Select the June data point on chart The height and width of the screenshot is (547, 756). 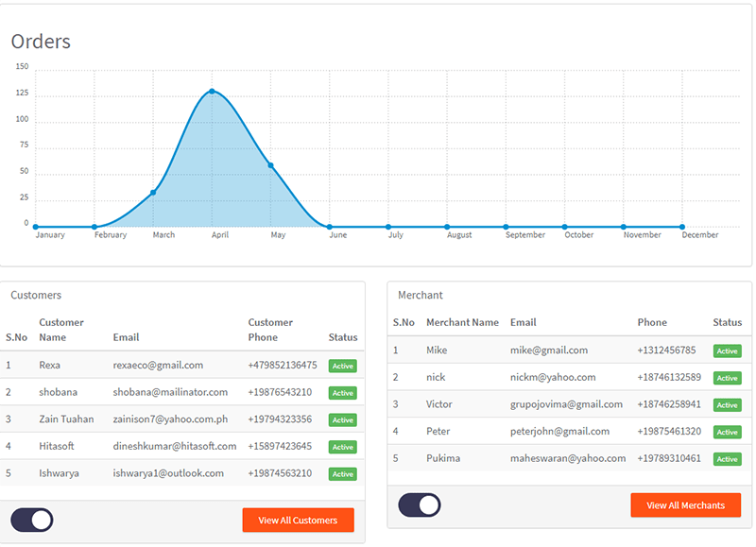click(329, 227)
